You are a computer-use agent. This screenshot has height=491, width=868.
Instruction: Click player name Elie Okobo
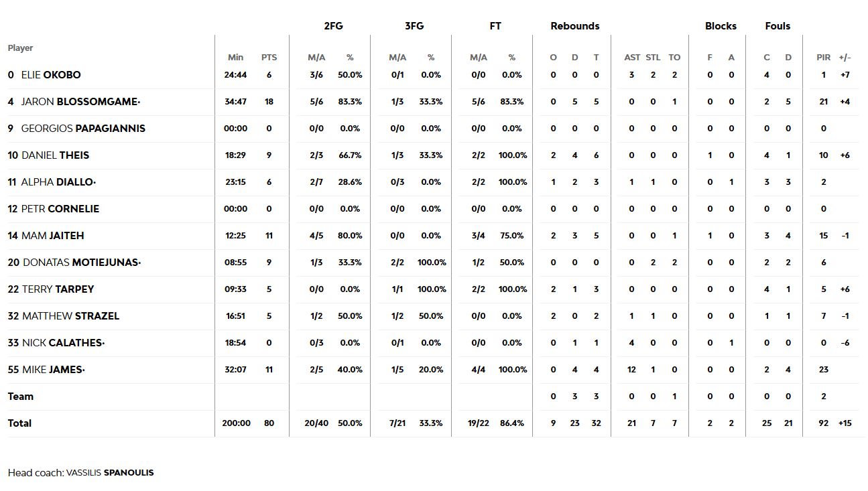pyautogui.click(x=50, y=75)
